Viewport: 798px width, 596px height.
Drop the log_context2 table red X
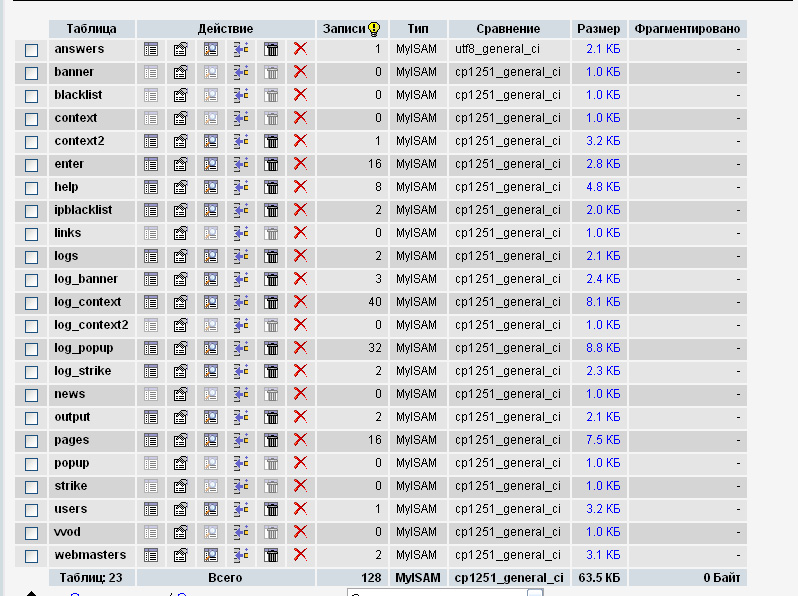click(300, 325)
